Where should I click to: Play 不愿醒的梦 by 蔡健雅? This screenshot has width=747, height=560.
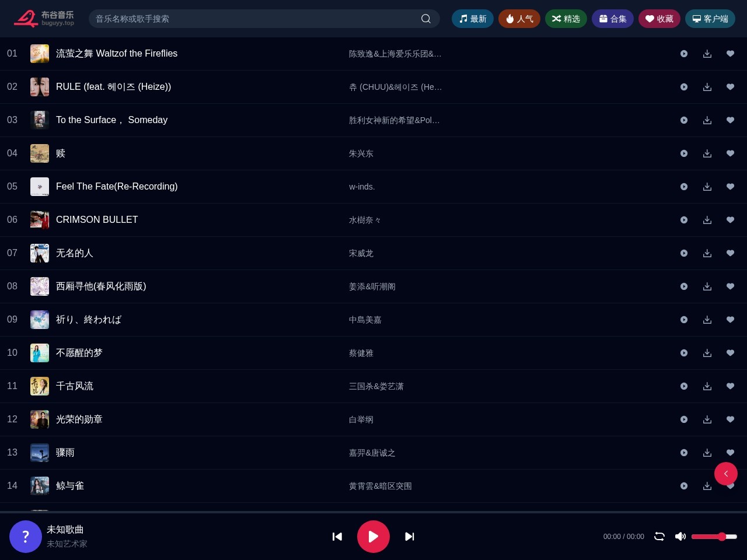[x=684, y=353]
